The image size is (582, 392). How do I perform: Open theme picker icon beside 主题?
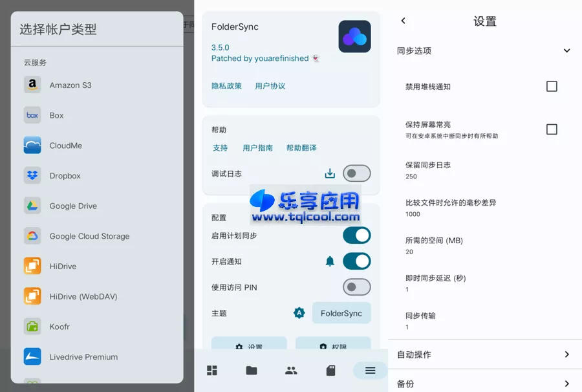coord(299,312)
